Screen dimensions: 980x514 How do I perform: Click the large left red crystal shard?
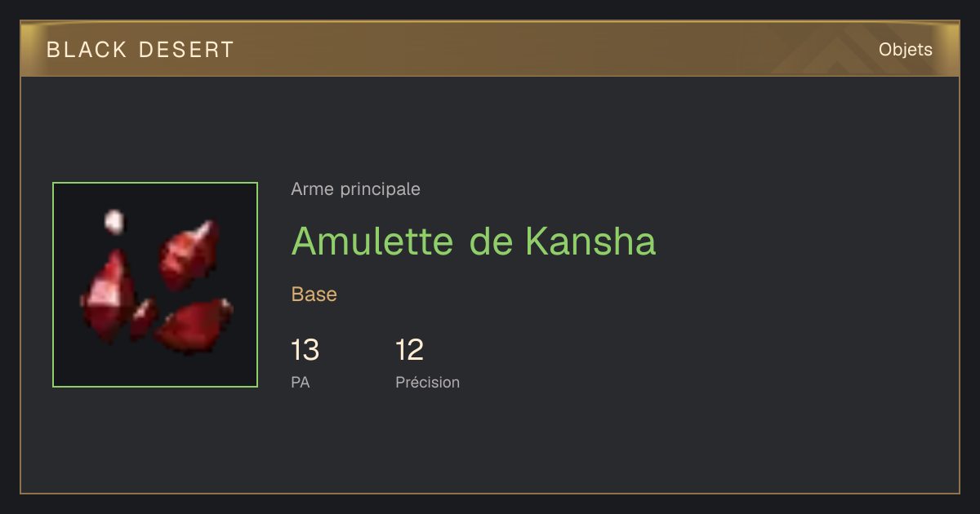tap(107, 297)
